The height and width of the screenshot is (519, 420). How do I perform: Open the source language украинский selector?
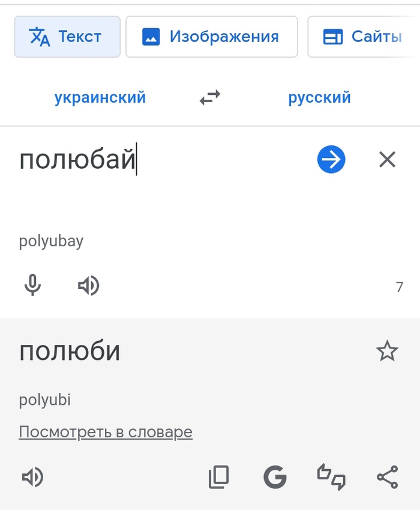100,97
